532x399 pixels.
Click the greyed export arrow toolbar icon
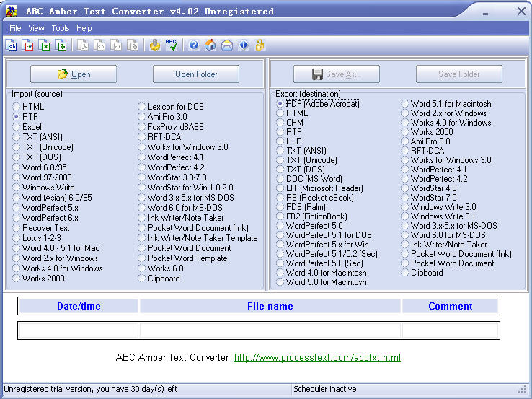click(133, 45)
